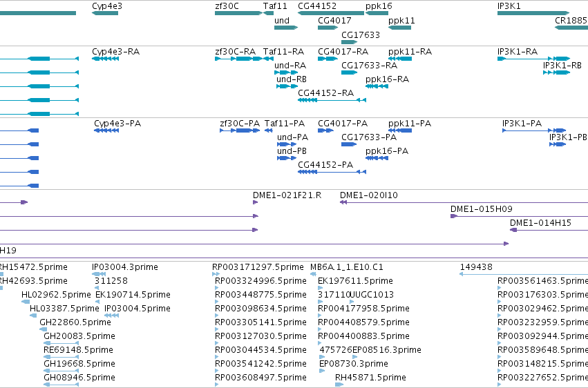
Task: Click the und-RA transcript label
Action: tap(290, 66)
